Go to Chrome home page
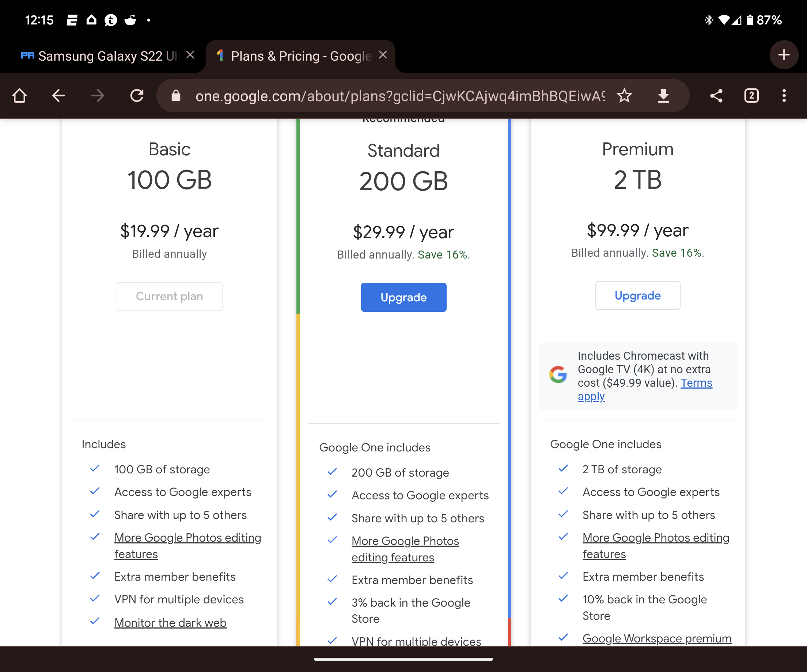This screenshot has height=672, width=807. click(x=20, y=96)
